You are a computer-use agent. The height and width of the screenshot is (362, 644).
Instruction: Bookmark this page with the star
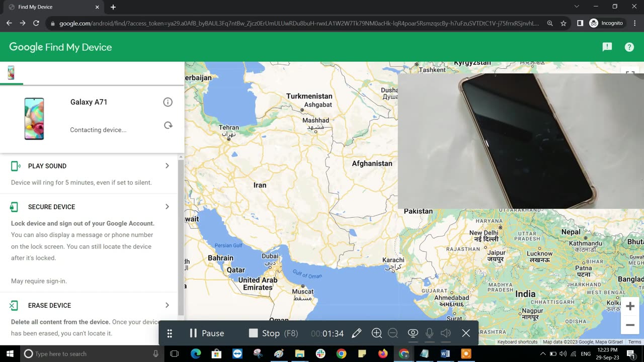(x=563, y=23)
